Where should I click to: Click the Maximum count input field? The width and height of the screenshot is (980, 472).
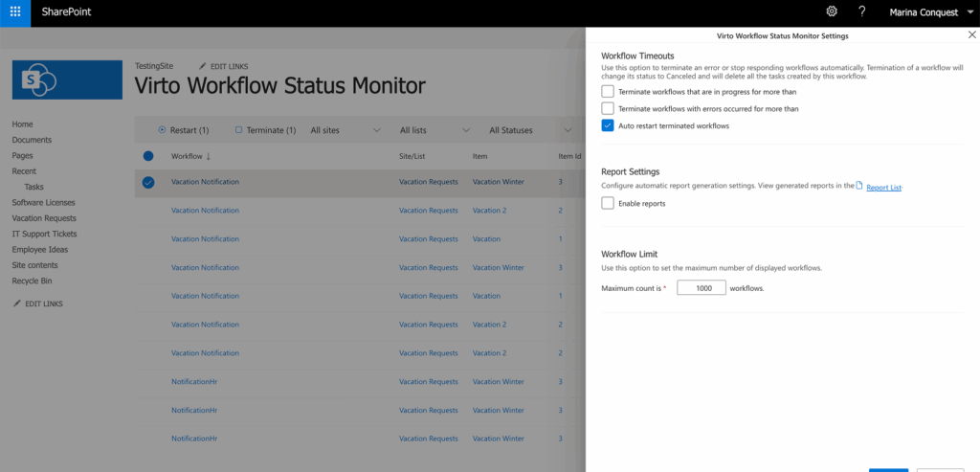tap(702, 287)
